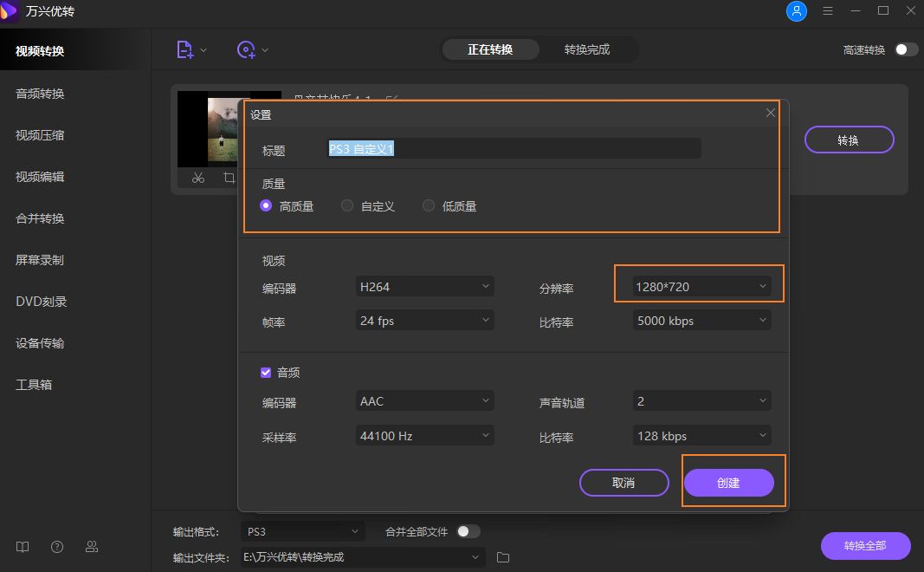Image resolution: width=924 pixels, height=572 pixels.
Task: Toggle the 合并全部文件 switch
Action: click(468, 531)
